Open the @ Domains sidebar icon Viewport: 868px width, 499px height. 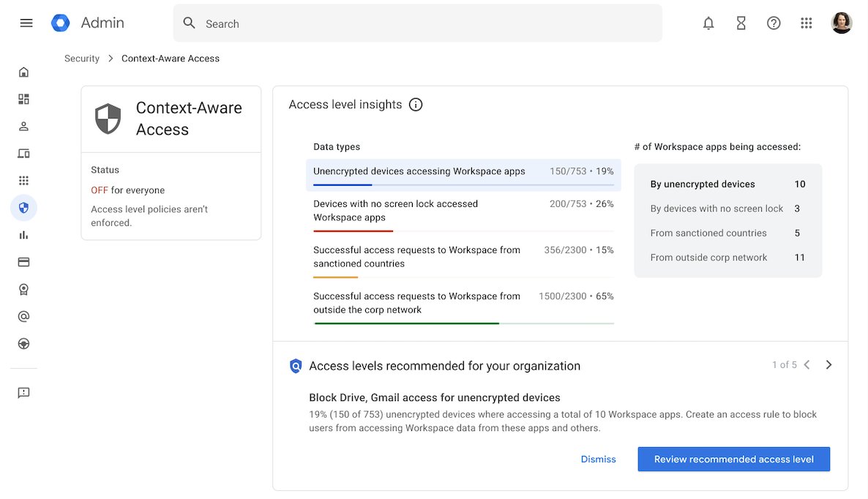coord(23,316)
